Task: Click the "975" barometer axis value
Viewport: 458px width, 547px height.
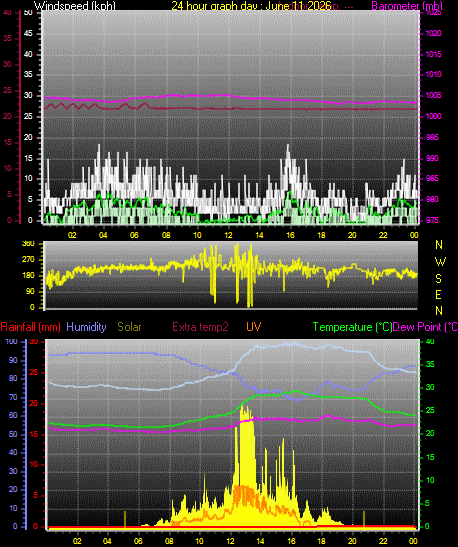Action: pyautogui.click(x=432, y=220)
